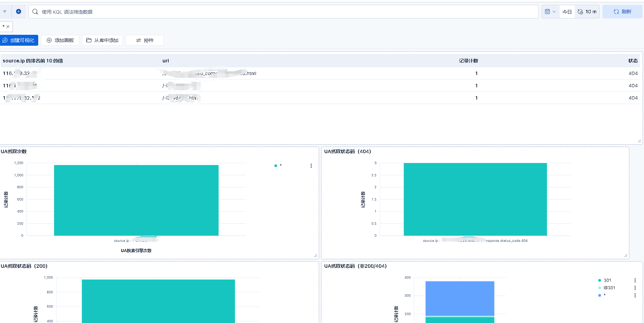Viewport: 644px width, 323px height.
Task: Click UA搜索引擎次数 axis label
Action: click(x=136, y=251)
